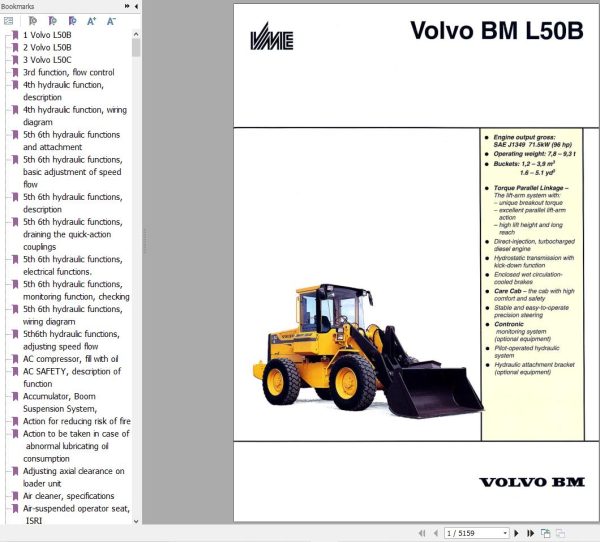Screen dimensions: 600x542
Task: Increase bookmark text size with A+ icon
Action: pyautogui.click(x=91, y=21)
